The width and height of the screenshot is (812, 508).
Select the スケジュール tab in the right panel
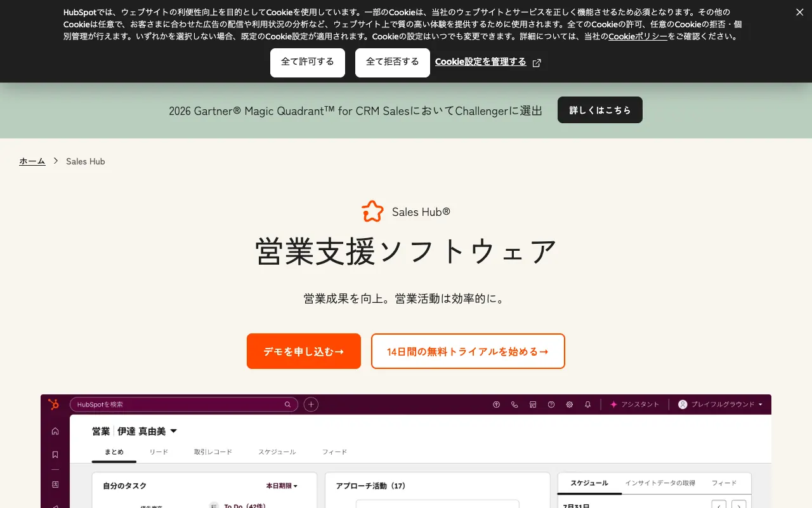[589, 483]
